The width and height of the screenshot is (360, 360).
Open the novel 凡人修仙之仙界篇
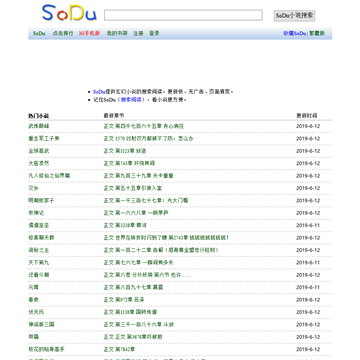49,176
